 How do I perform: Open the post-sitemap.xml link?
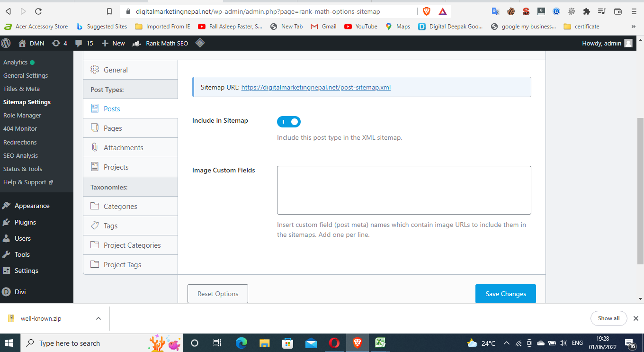316,87
